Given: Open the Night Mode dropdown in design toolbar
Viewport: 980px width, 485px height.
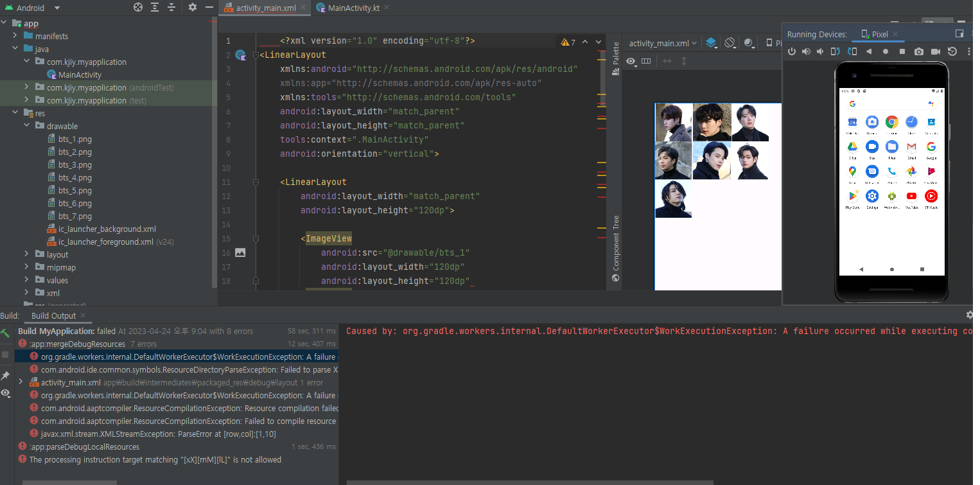Looking at the screenshot, I should tap(749, 43).
